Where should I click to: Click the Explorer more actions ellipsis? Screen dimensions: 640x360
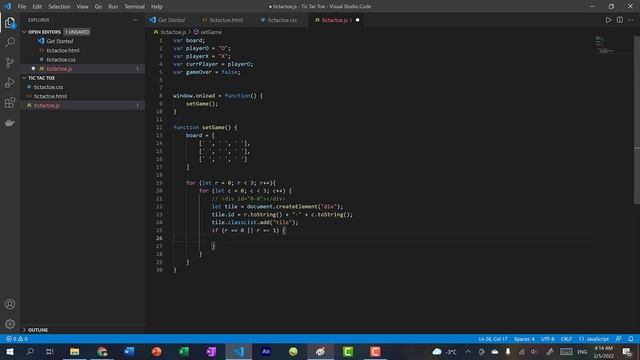pos(136,20)
